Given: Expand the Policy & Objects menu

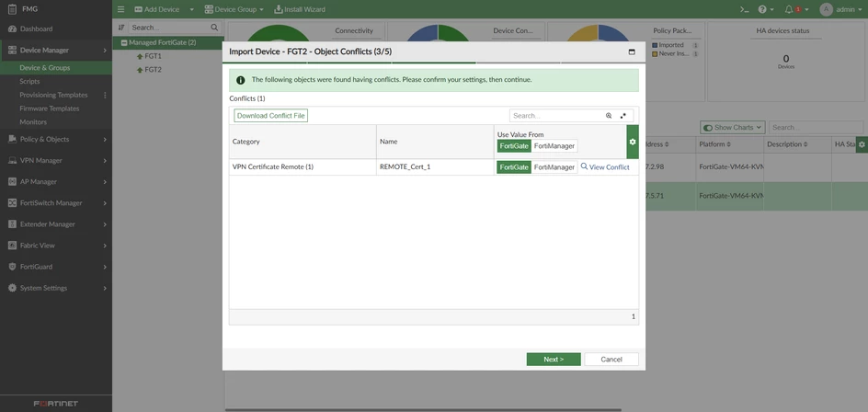Looking at the screenshot, I should click(56, 140).
